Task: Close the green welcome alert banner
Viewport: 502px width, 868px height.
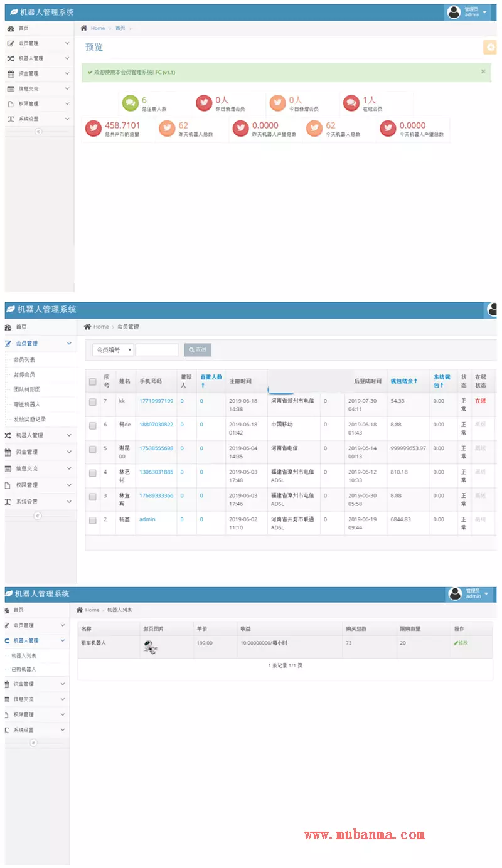Action: [x=483, y=71]
